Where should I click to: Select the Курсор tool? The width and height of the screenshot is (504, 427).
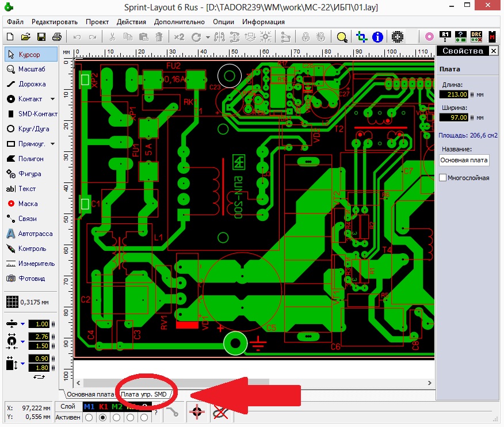(x=31, y=54)
